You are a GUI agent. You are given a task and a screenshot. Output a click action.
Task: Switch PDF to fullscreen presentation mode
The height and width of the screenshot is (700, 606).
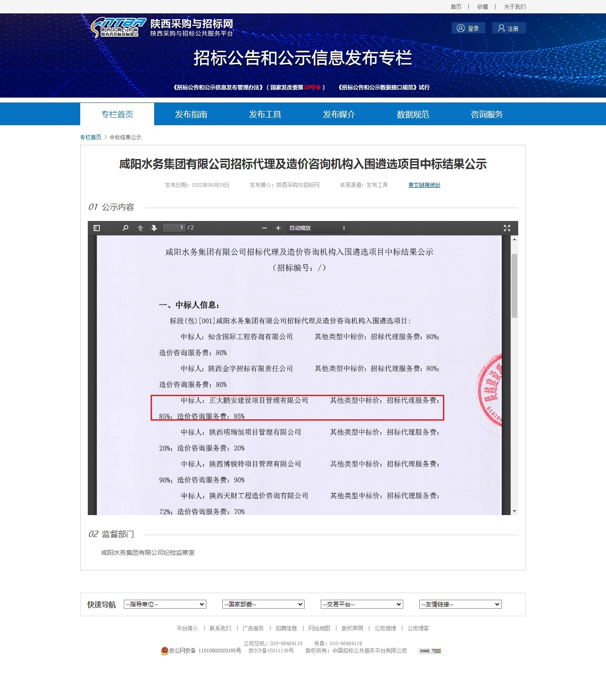point(507,228)
